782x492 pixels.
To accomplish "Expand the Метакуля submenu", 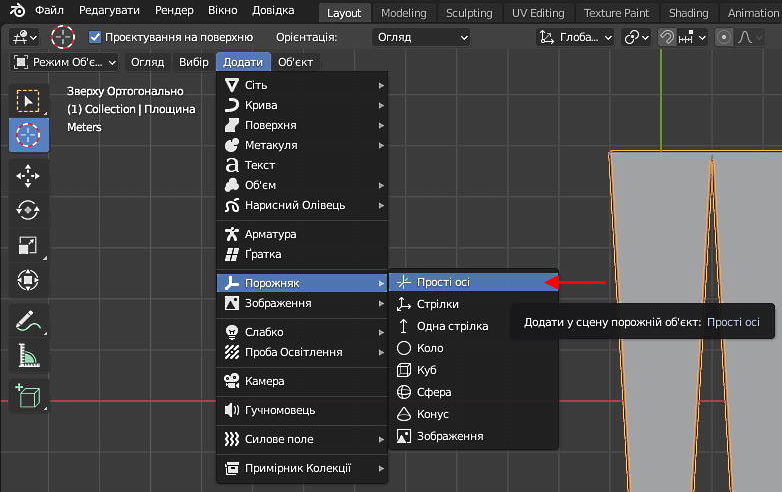I will 302,145.
